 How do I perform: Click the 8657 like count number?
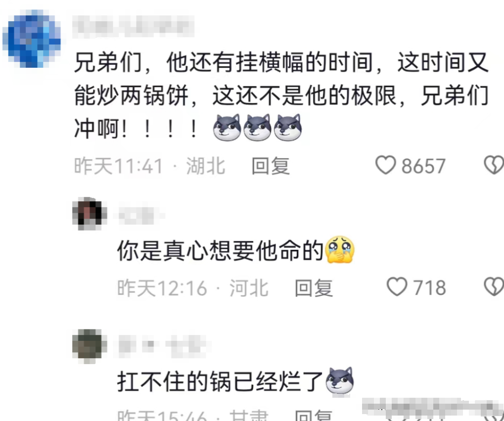423,166
